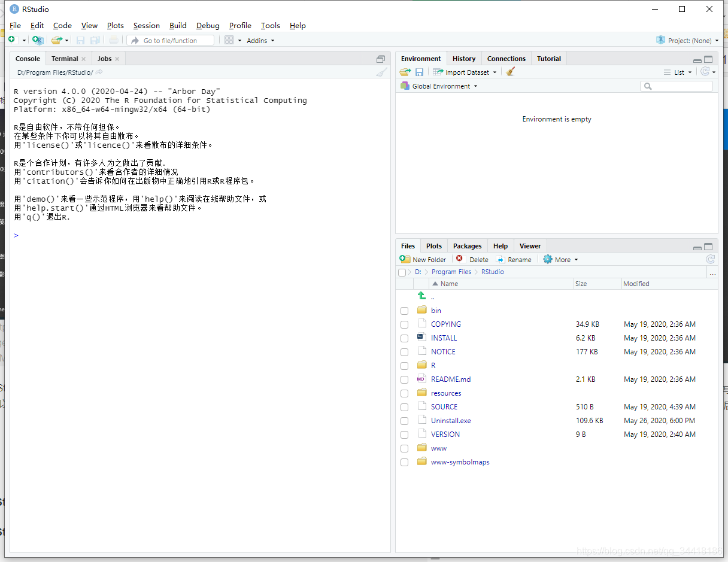This screenshot has height=562, width=728.
Task: Clear environment objects with broom icon
Action: coord(510,72)
